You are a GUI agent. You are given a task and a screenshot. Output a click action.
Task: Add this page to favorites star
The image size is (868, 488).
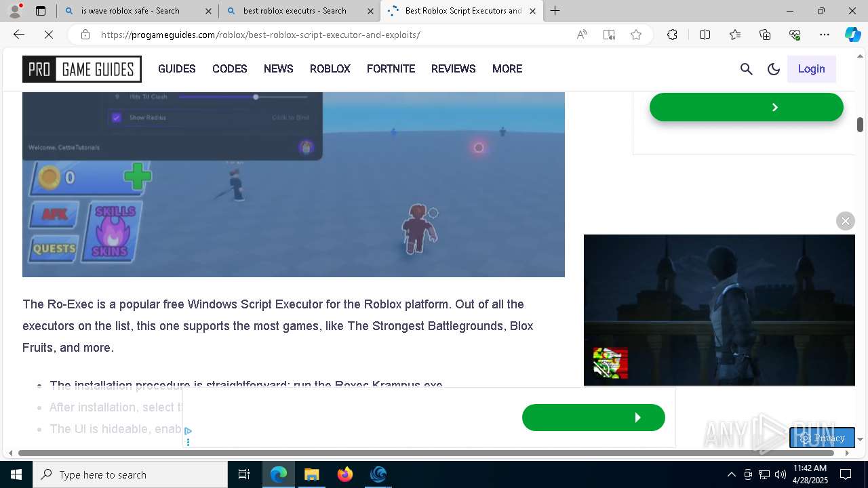click(x=636, y=35)
